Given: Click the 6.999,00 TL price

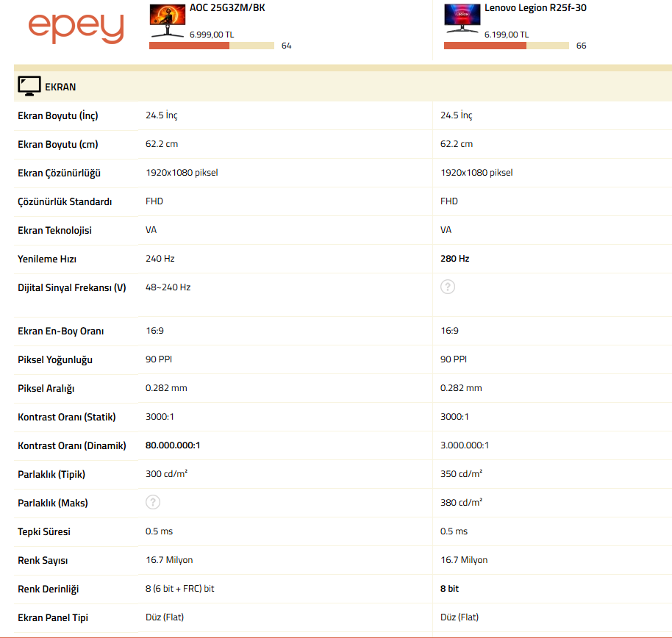Looking at the screenshot, I should 212,35.
